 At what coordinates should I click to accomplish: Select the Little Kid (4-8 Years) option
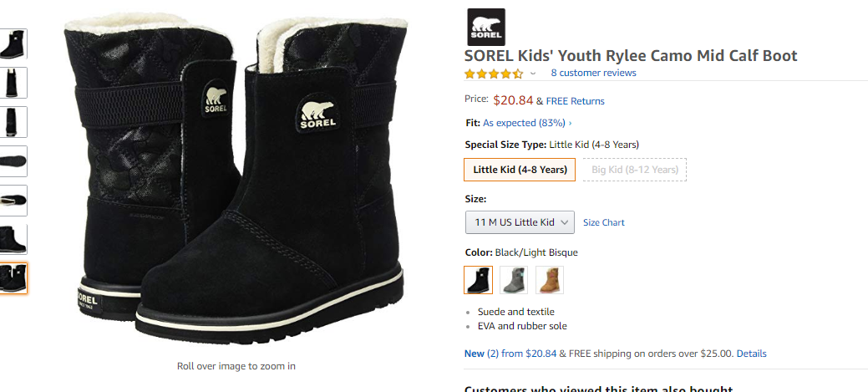click(520, 170)
